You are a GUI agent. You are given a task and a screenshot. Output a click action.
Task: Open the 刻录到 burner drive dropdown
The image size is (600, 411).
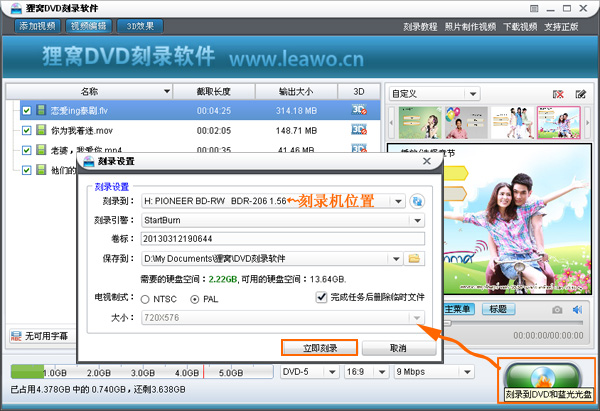[x=398, y=201]
